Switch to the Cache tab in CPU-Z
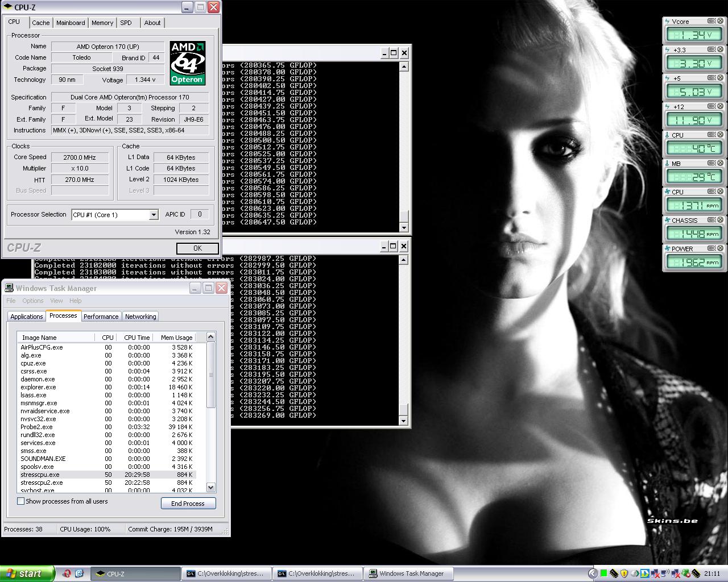Screen dimensions: 728x582 coord(40,23)
